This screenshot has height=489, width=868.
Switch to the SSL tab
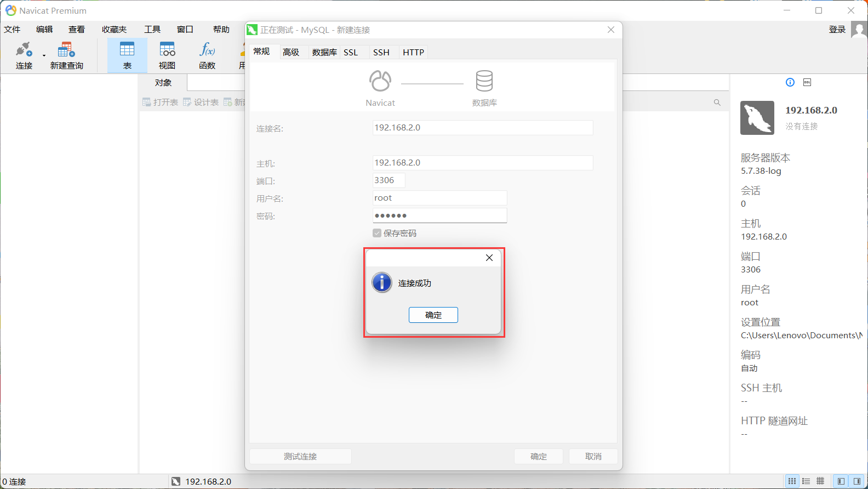click(351, 52)
